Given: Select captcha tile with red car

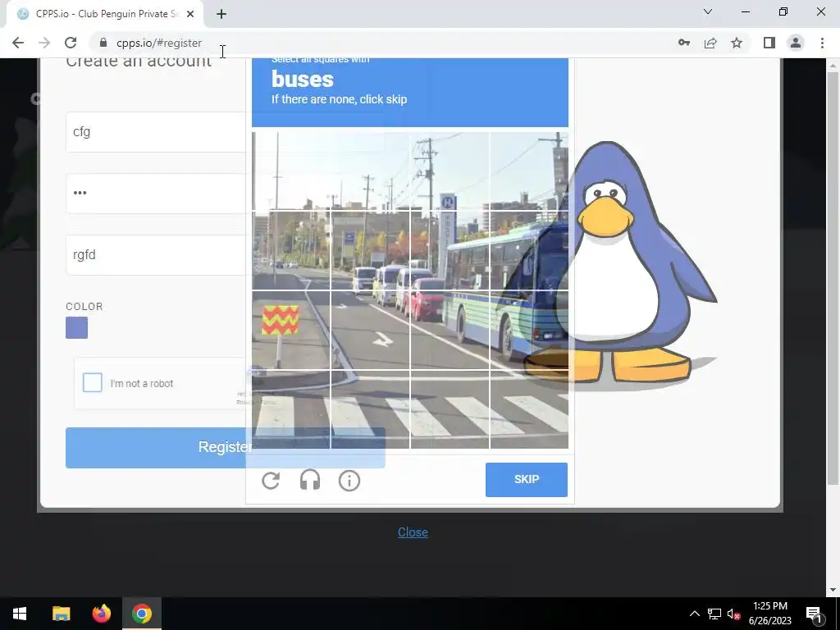Looking at the screenshot, I should pyautogui.click(x=450, y=330).
